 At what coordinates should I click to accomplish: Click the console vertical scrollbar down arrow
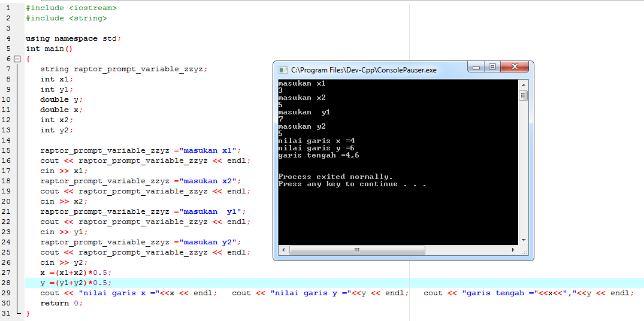click(523, 240)
